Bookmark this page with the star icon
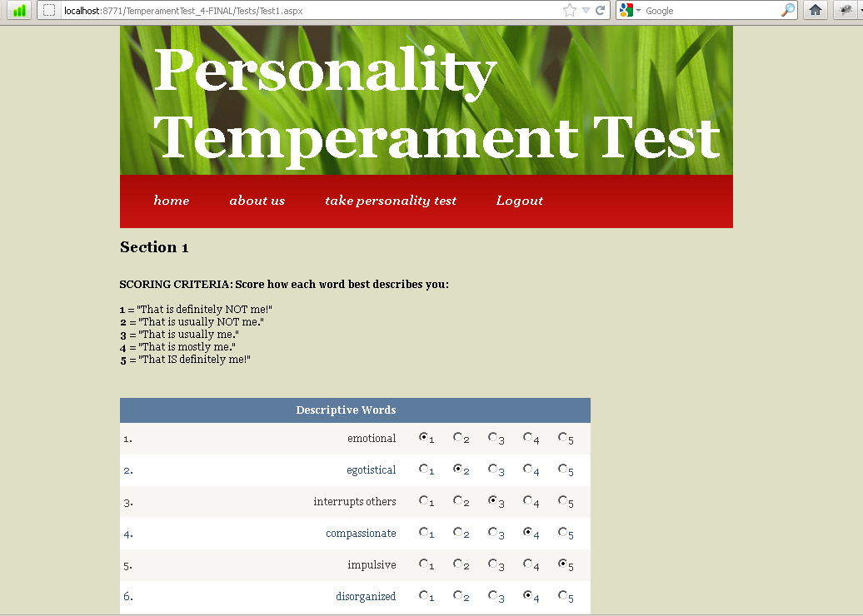 (568, 10)
